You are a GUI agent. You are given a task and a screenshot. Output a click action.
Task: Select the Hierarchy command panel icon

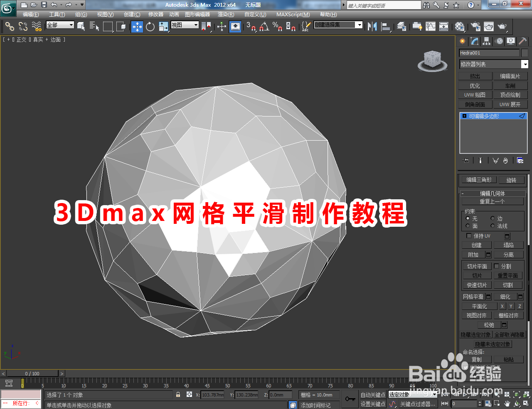pyautogui.click(x=486, y=41)
